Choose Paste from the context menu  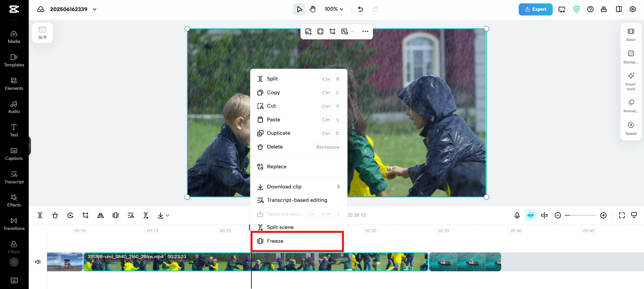pyautogui.click(x=299, y=120)
